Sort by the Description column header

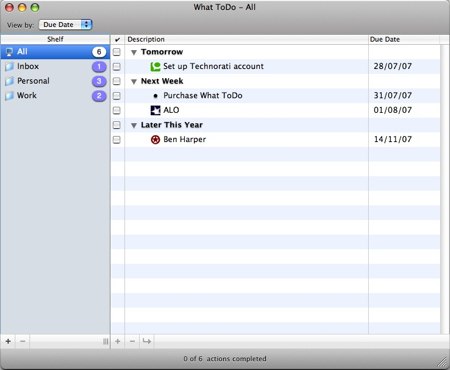[247, 39]
